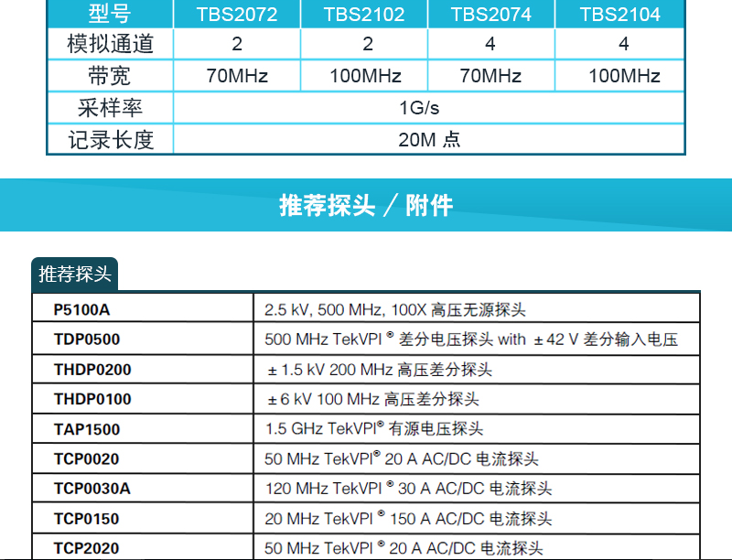Image resolution: width=732 pixels, height=560 pixels.
Task: Click the 70MHz bandwidth under TBS2072
Action: 237,76
